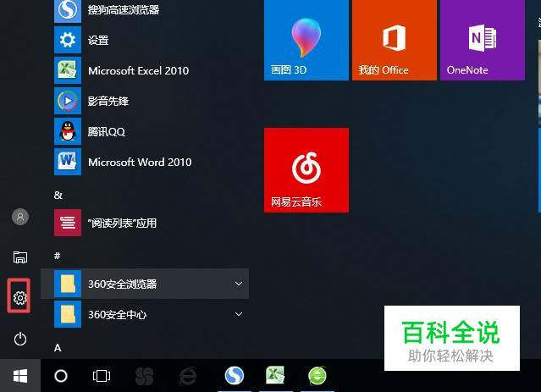This screenshot has height=392, width=541.
Task: Expand 360安全中心 folder chevron
Action: tap(239, 314)
